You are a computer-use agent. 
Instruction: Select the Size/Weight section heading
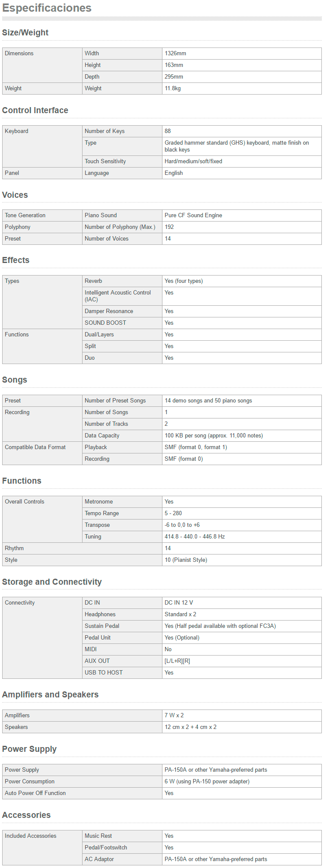25,32
